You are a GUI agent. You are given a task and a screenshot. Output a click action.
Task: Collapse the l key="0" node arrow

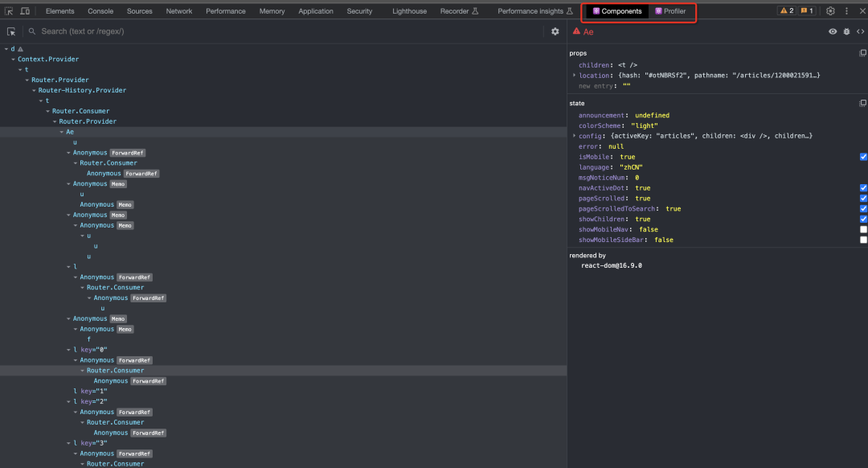click(68, 350)
